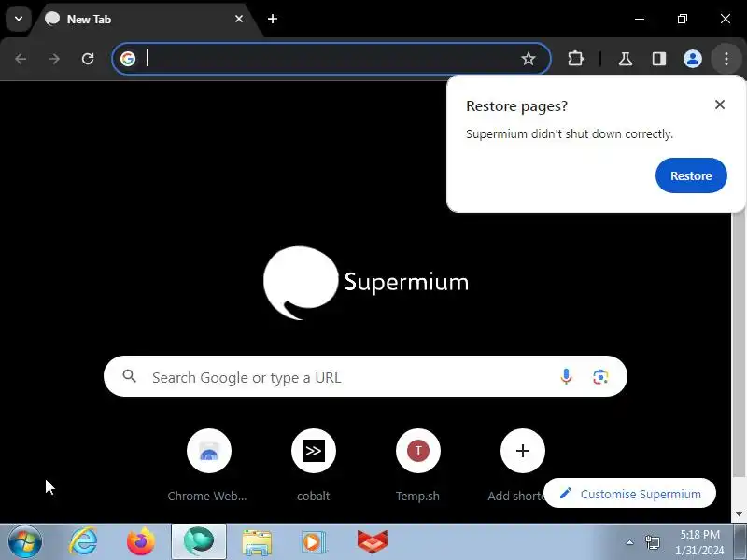Click the Restore button

coord(691,175)
